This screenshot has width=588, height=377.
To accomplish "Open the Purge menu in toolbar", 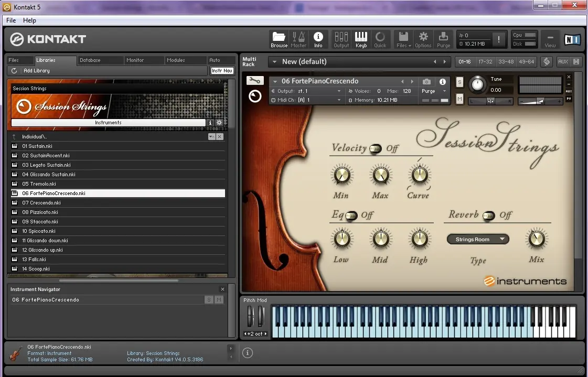I will [443, 39].
